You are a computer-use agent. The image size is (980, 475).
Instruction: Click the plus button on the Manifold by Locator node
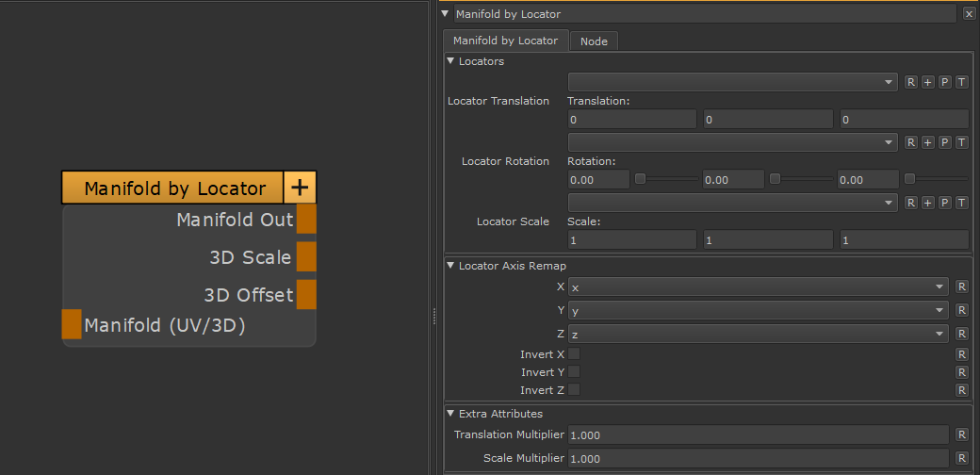click(300, 188)
